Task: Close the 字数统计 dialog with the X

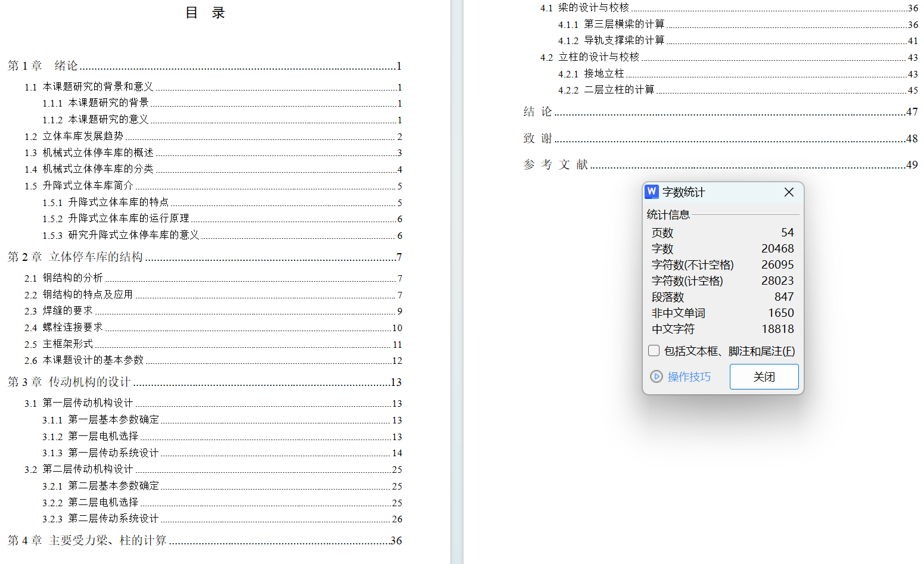Action: [x=789, y=192]
